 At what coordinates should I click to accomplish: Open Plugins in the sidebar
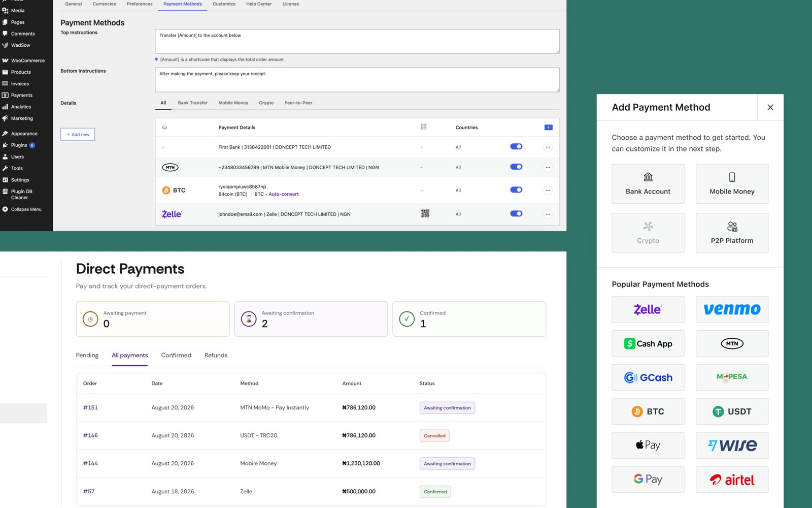click(x=19, y=145)
